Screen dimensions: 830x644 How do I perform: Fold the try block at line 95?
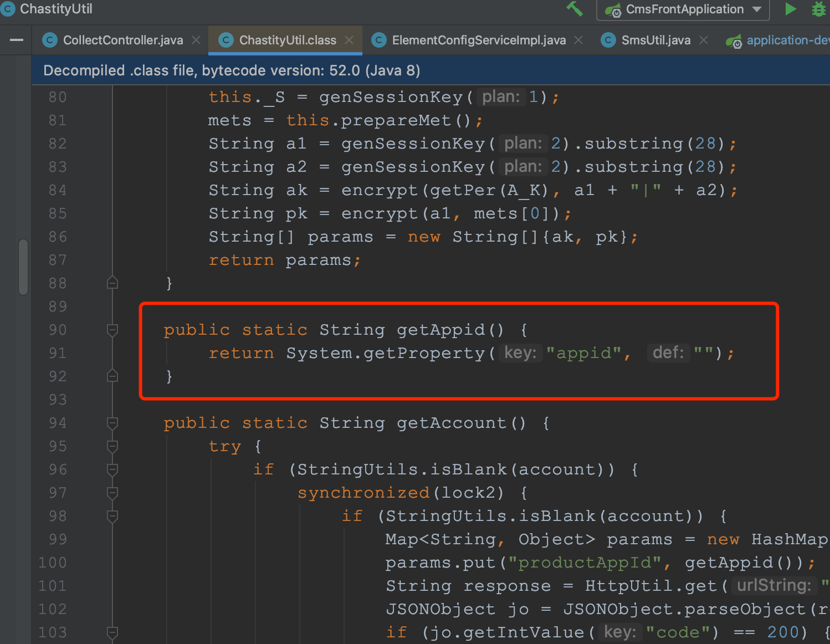[x=112, y=447]
